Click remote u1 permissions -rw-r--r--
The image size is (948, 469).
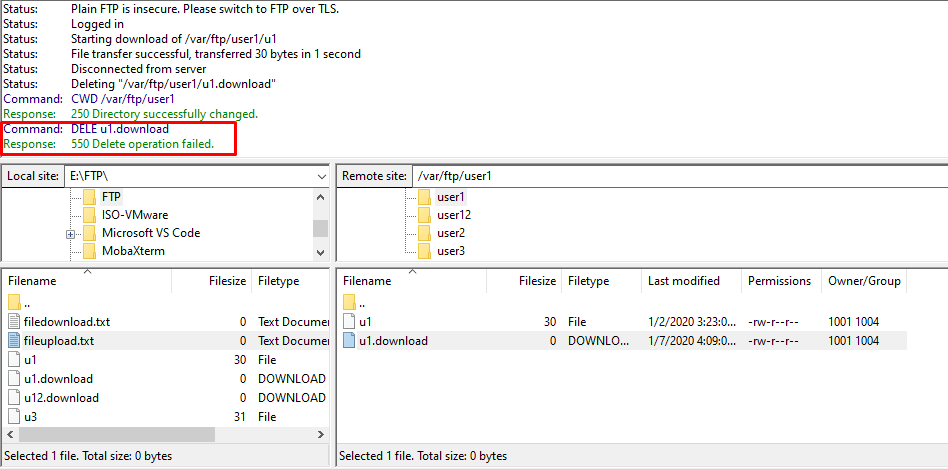[x=773, y=322]
